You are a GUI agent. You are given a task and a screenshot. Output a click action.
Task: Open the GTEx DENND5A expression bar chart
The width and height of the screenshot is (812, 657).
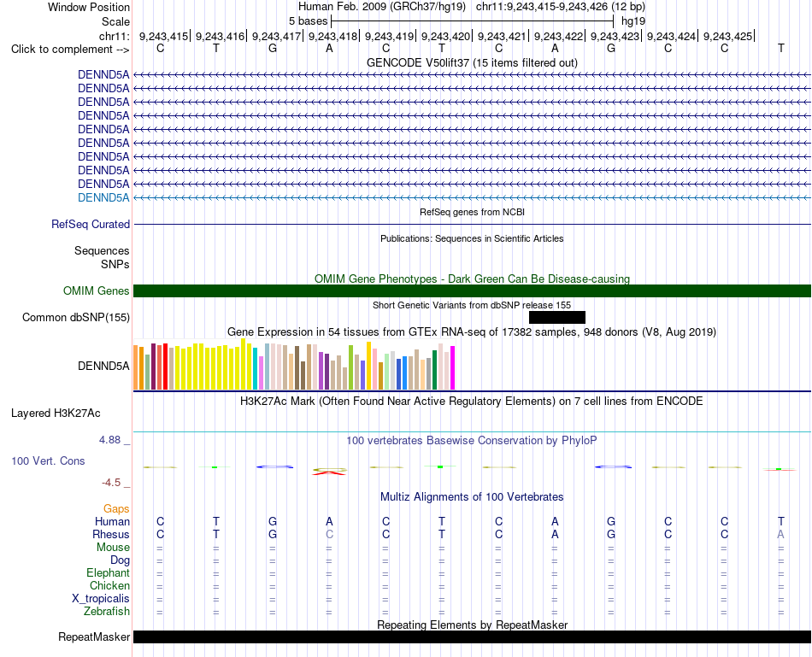click(294, 364)
